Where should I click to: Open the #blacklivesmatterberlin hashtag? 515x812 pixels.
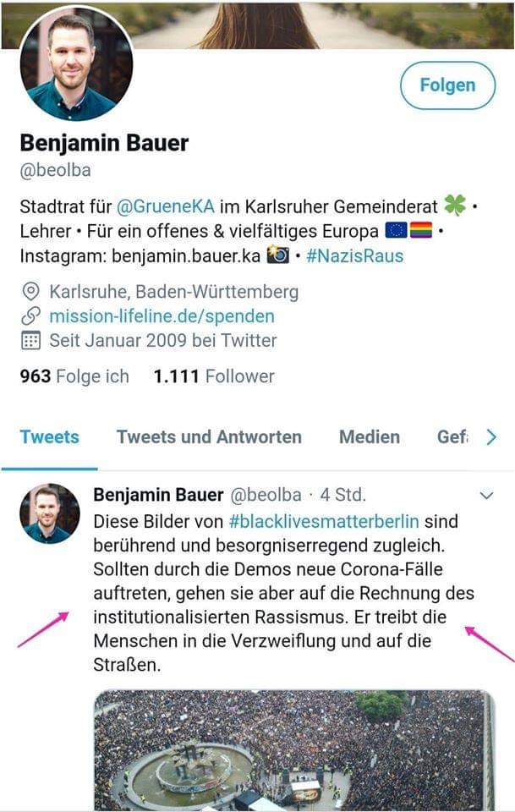pos(324,519)
